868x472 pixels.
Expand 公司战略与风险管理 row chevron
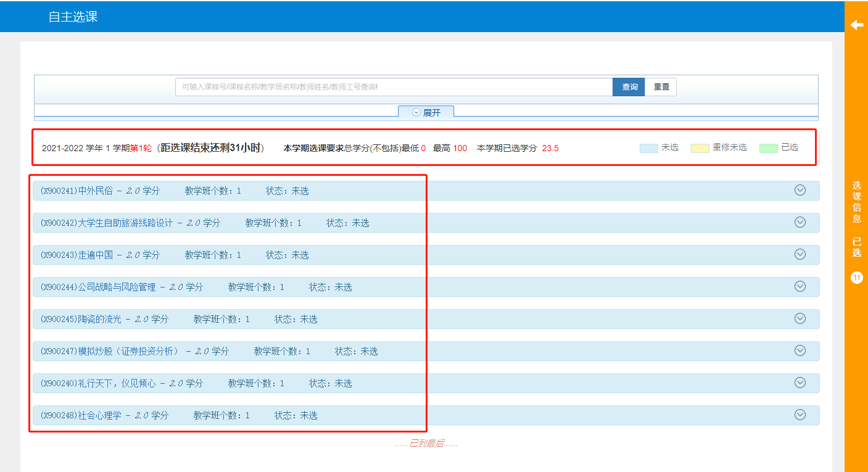point(800,286)
